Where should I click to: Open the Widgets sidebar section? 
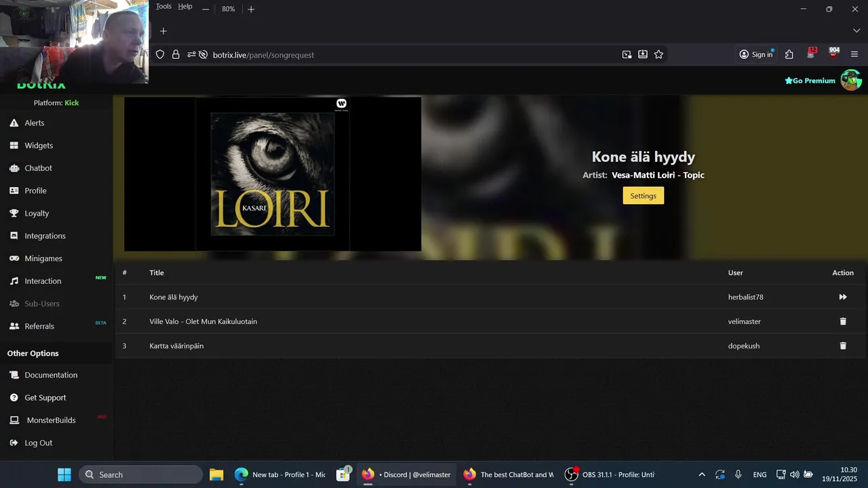39,145
